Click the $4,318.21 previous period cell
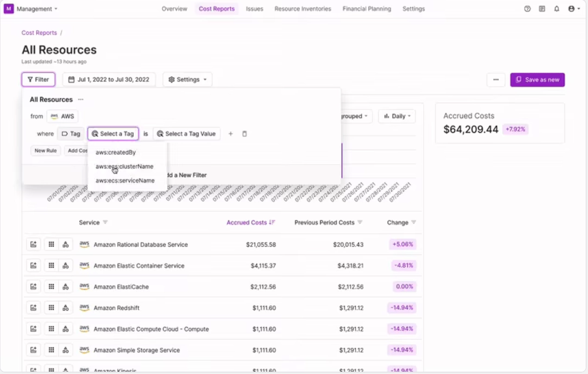588x374 pixels. [x=350, y=266]
